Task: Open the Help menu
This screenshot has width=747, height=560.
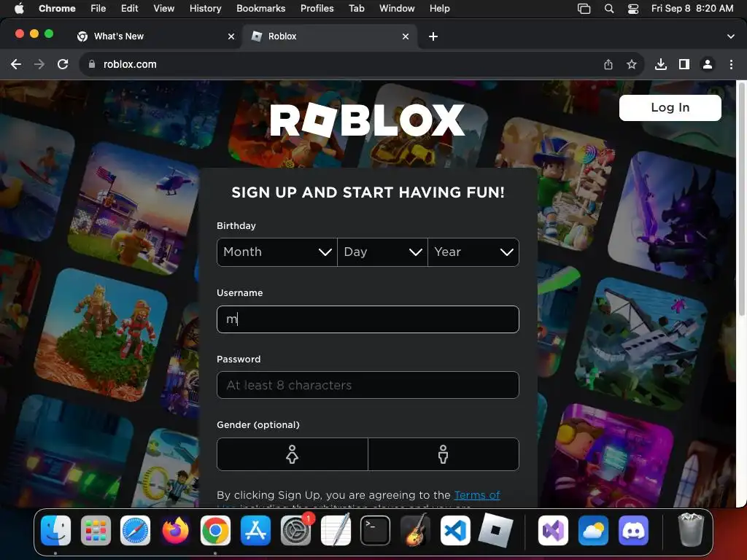Action: (439, 9)
